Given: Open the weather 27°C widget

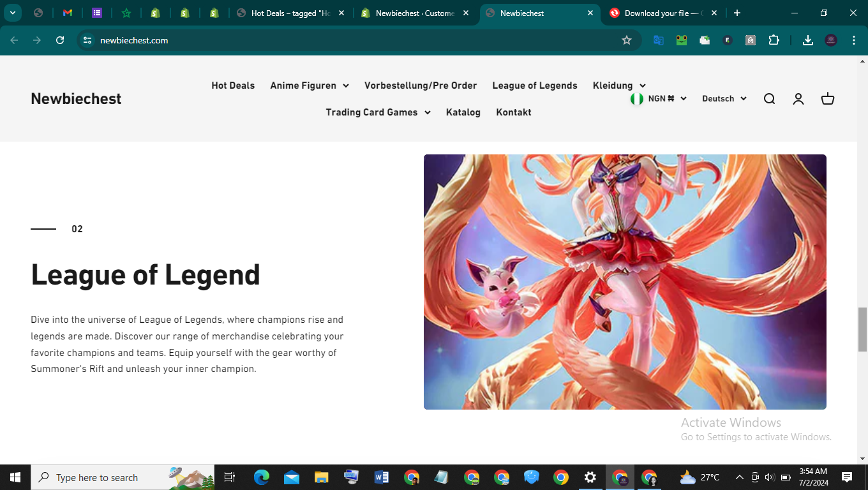Looking at the screenshot, I should pos(700,477).
